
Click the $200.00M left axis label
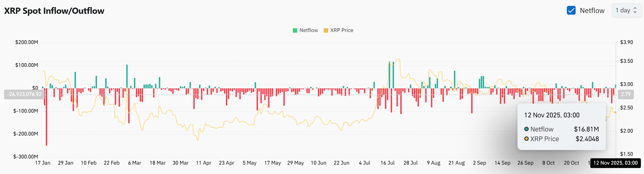click(x=27, y=42)
